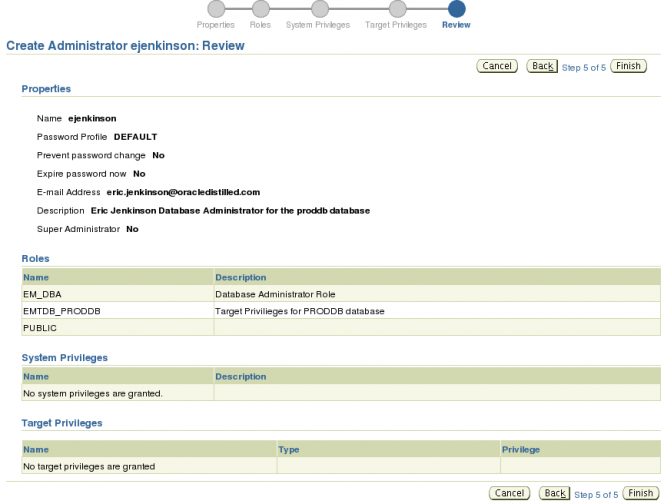Viewport: 664px width, 504px height.
Task: Click the Super Administrator No value
Action: point(132,229)
